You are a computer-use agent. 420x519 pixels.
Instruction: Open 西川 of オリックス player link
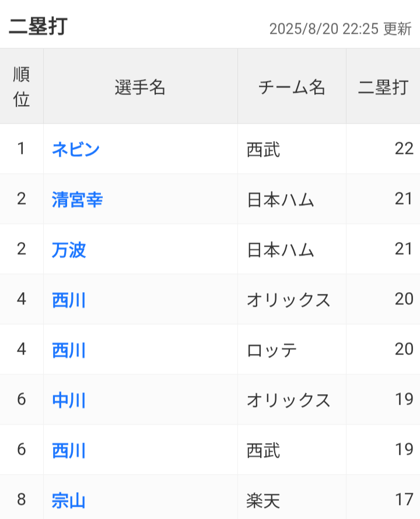[69, 300]
